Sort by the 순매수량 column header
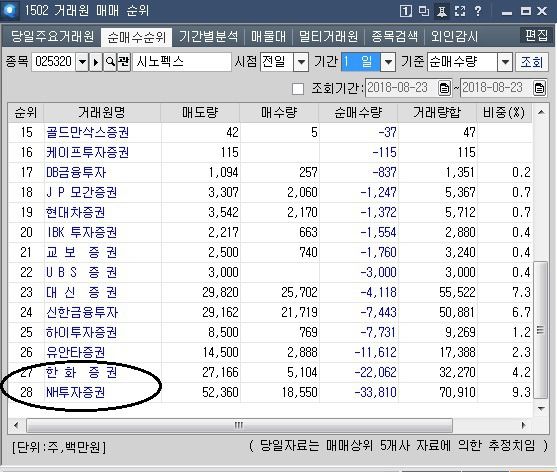Screen dimensions: 557x472 point(358,113)
